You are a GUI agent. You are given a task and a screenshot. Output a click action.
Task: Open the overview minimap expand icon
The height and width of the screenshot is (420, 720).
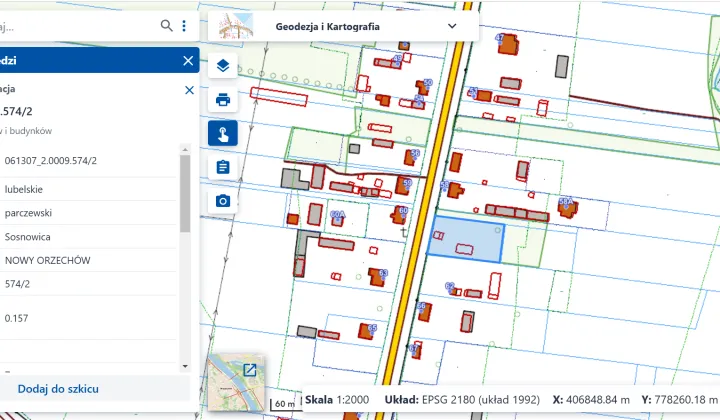click(250, 370)
